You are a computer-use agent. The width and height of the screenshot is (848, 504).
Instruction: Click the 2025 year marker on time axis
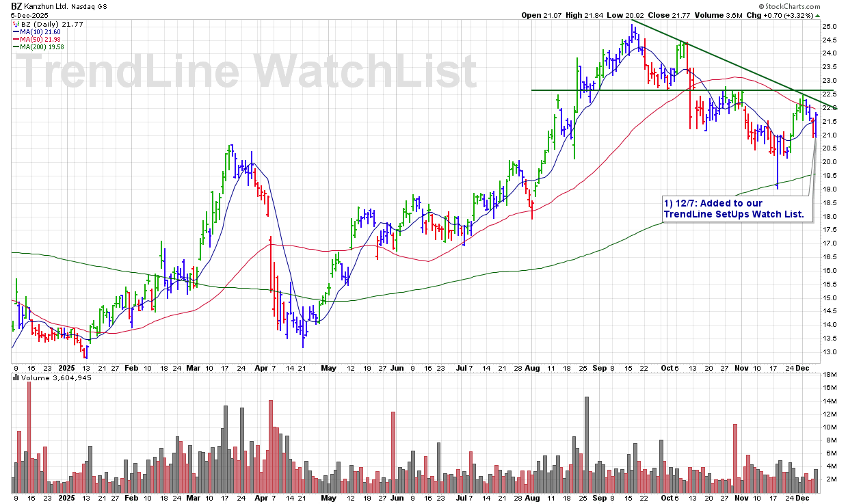click(x=67, y=367)
